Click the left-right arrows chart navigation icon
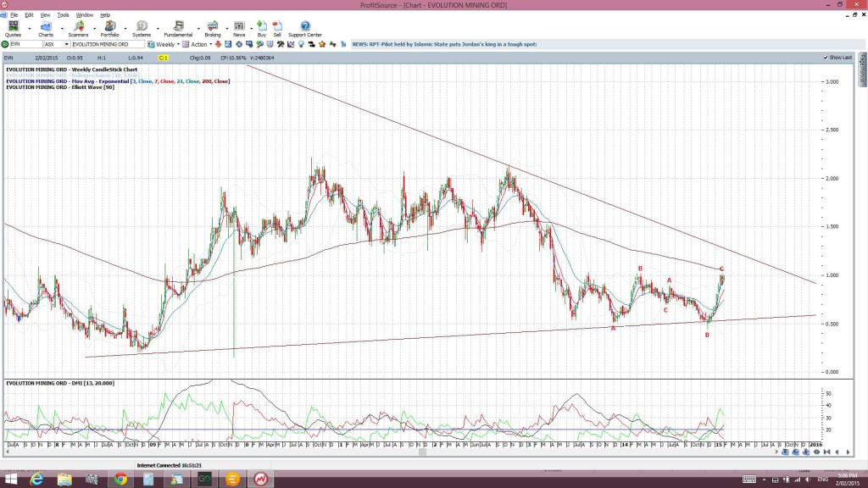This screenshot has height=488, width=868. click(x=816, y=452)
